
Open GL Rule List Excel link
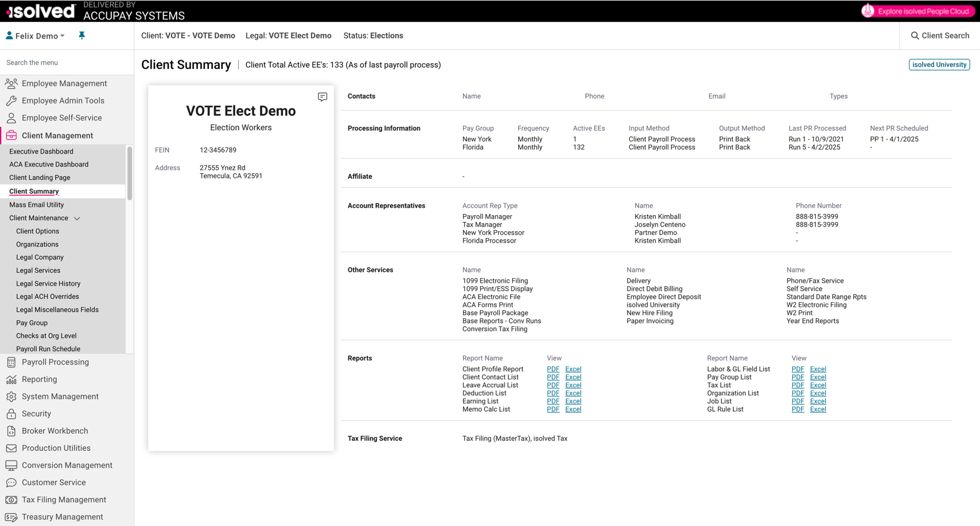pos(818,410)
